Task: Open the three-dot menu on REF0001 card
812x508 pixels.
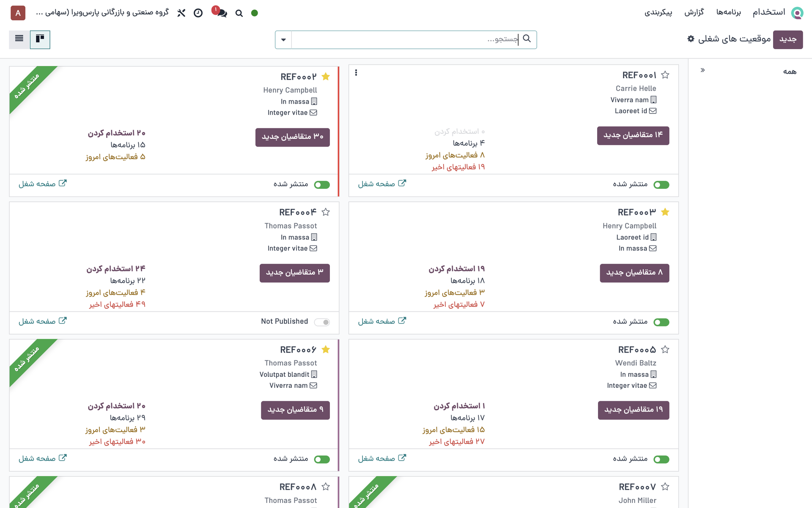Action: point(356,73)
